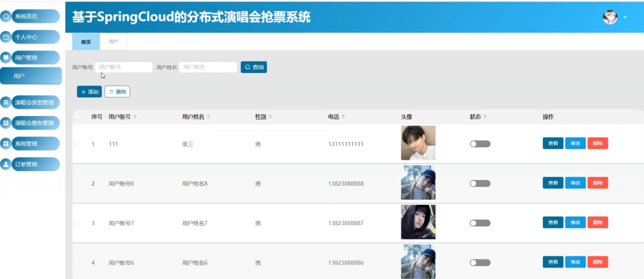Check the row checkbox for 用户账号7
Image resolution: width=644 pixels, height=279 pixels.
point(76,223)
